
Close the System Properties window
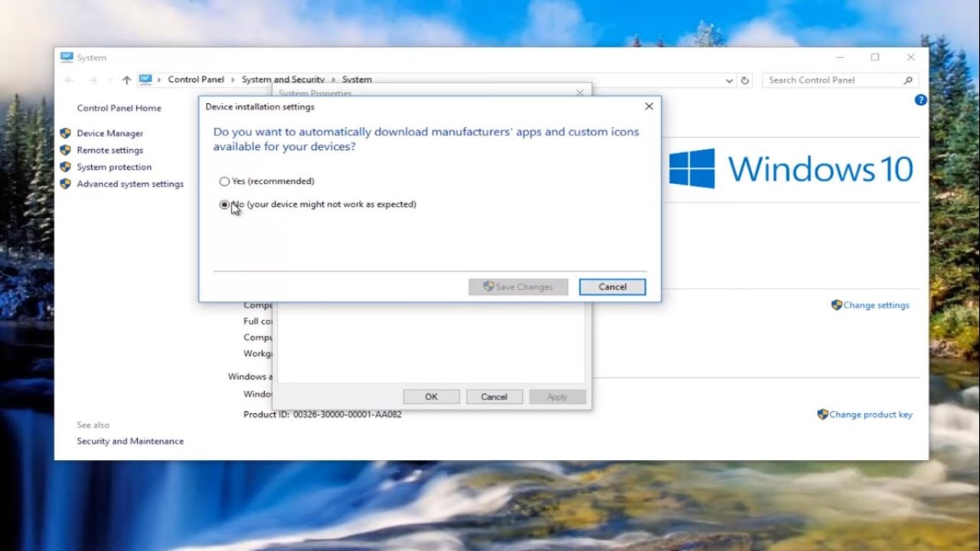click(x=580, y=93)
